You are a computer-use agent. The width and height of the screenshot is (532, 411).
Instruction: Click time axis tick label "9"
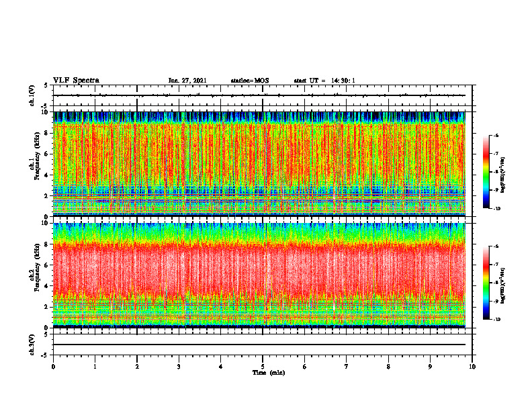point(430,367)
